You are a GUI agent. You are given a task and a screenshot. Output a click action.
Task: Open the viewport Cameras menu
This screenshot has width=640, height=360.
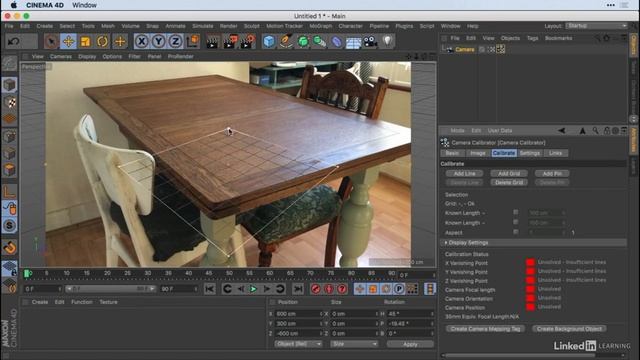click(x=61, y=57)
